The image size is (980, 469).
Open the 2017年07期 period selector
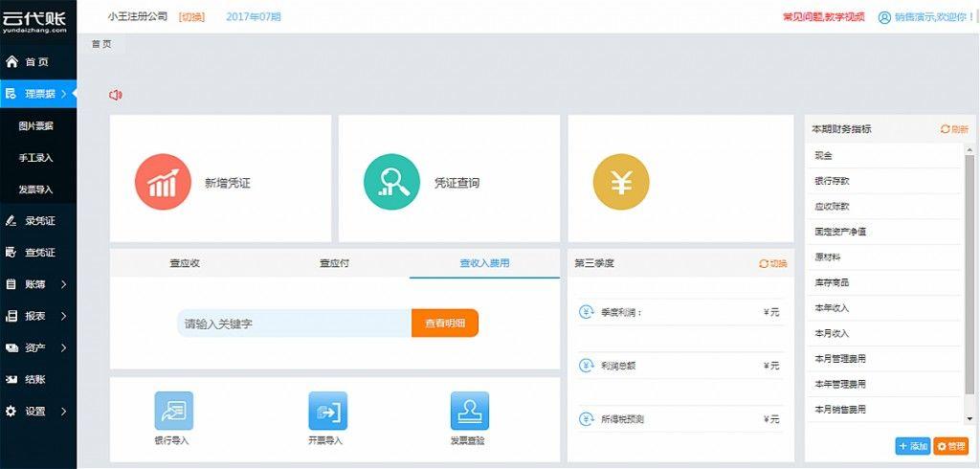click(x=253, y=17)
